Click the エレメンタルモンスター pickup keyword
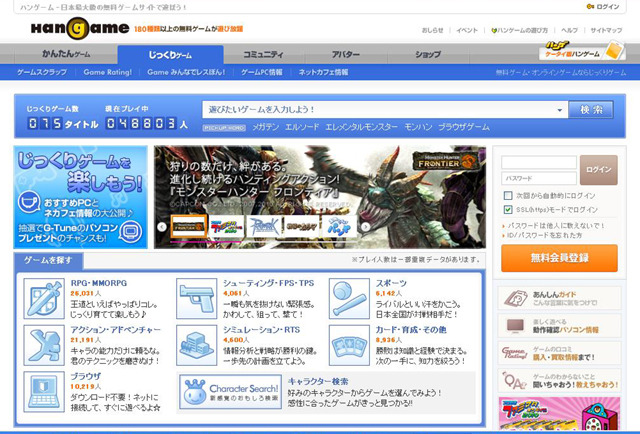 (x=361, y=127)
